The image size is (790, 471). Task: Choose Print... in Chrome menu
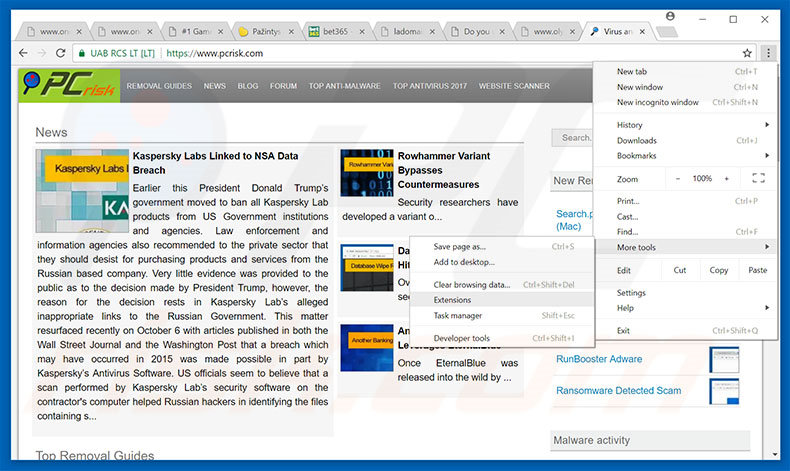(685, 201)
